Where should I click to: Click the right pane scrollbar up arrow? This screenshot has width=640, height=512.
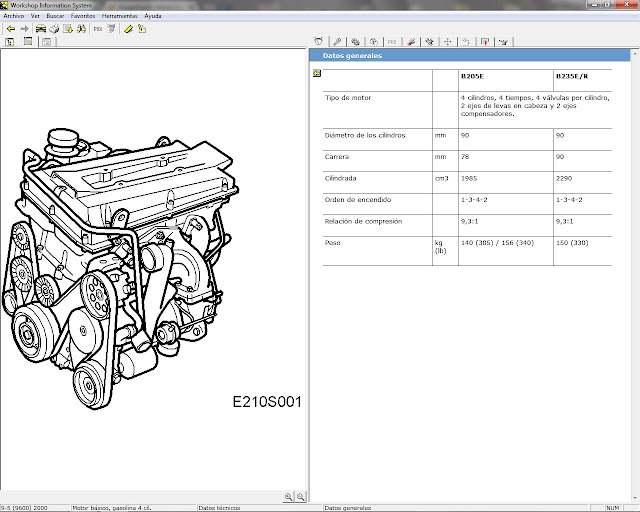click(635, 53)
